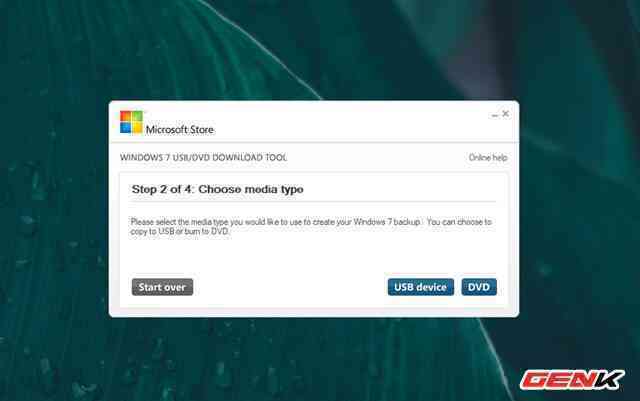Screen dimensions: 640x401
Task: Select DVD as the media type
Action: click(479, 287)
